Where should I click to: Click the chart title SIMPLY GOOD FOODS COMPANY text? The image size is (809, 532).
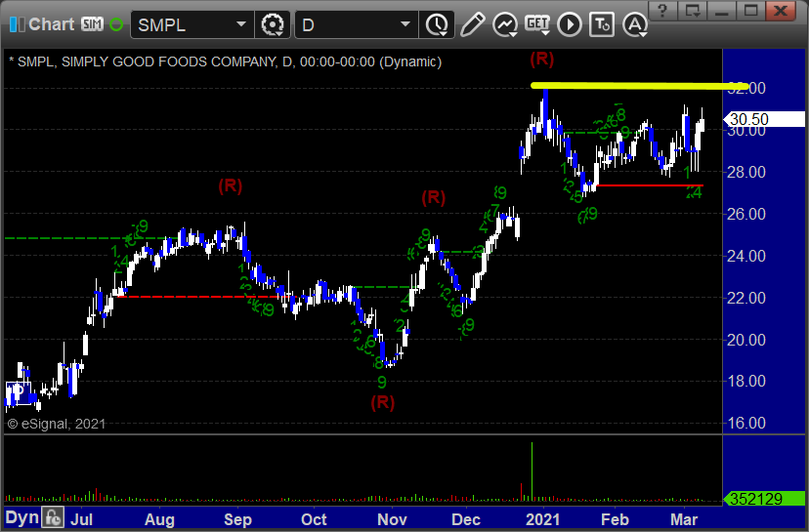point(170,61)
